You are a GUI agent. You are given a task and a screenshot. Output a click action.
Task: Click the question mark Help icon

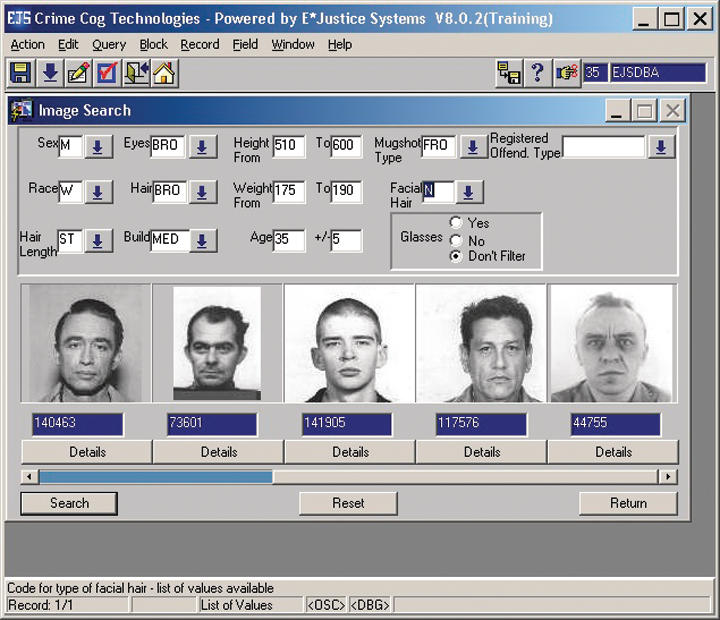[537, 73]
